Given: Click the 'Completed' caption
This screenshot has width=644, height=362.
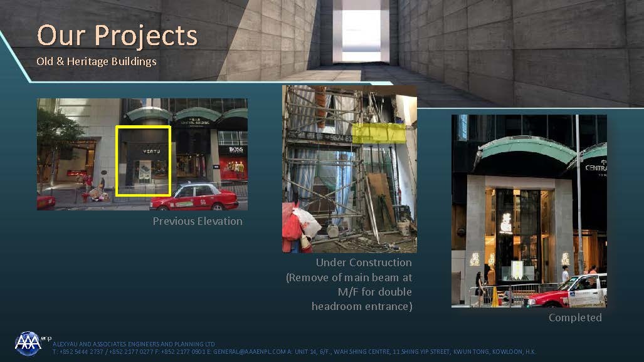Looking at the screenshot, I should click(574, 318).
